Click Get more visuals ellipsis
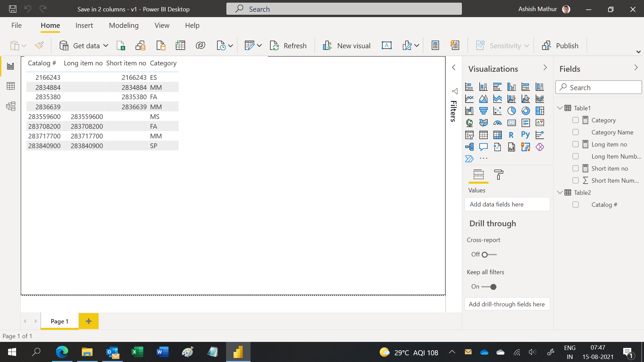 click(483, 159)
